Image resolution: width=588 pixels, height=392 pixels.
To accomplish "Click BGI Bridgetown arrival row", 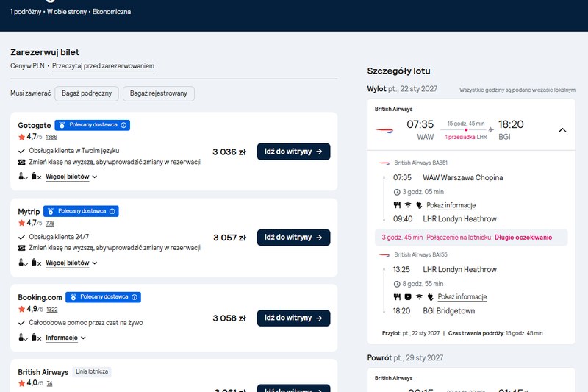I will 434,311.
